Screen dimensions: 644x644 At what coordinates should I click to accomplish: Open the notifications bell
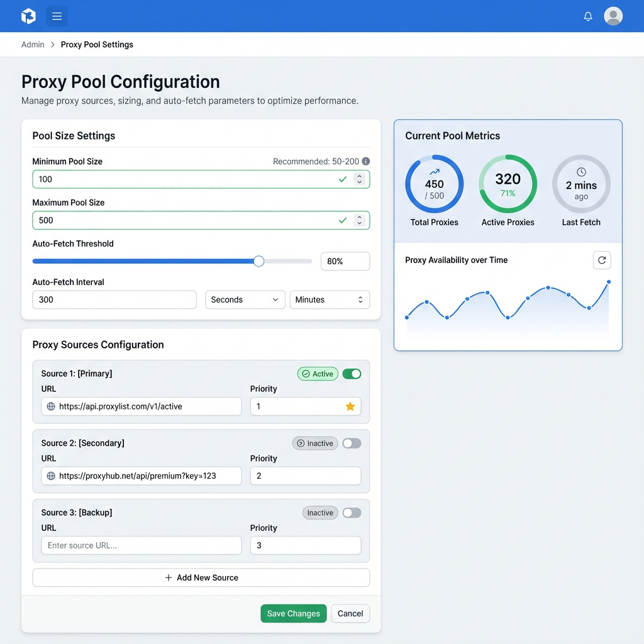click(x=588, y=16)
